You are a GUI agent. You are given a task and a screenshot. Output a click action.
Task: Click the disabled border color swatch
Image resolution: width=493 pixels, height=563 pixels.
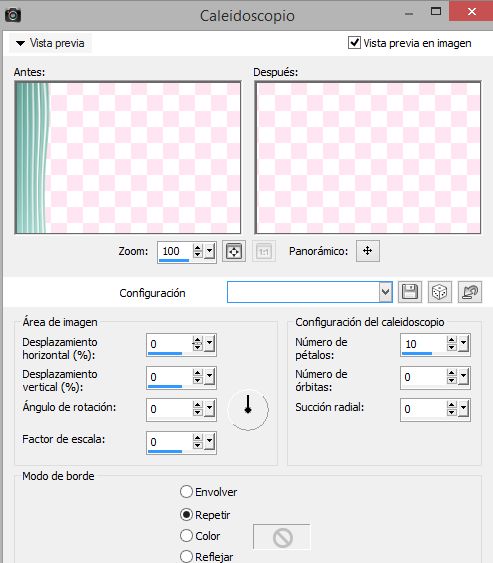coord(282,537)
